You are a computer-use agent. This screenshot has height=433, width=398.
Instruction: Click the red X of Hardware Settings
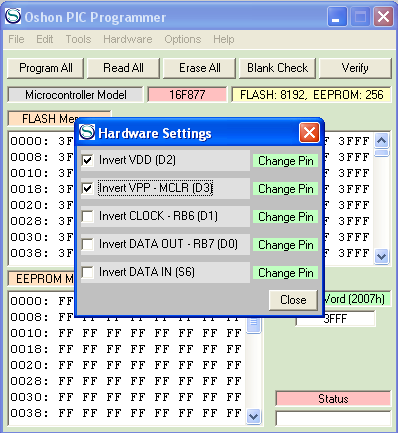click(x=309, y=133)
